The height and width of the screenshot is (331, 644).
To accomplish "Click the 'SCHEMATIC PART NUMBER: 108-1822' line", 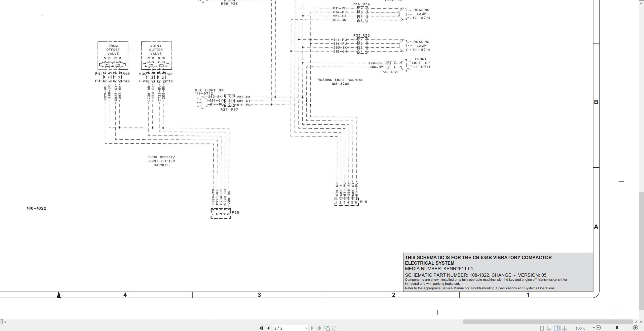I will tap(475, 275).
